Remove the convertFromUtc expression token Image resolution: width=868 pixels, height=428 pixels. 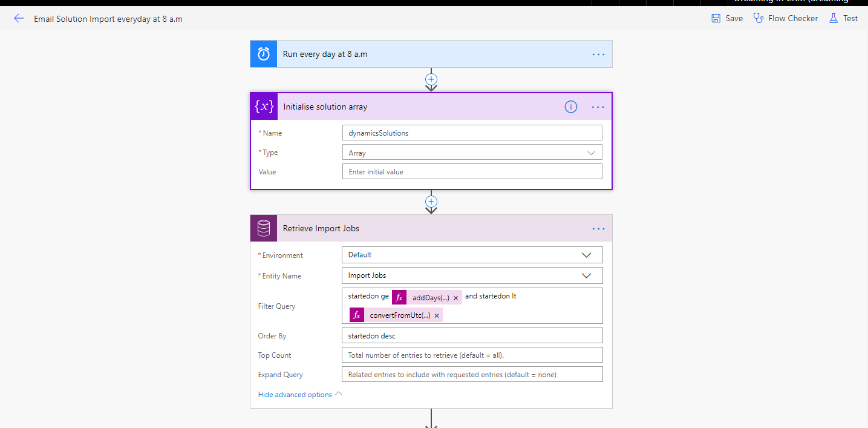(437, 315)
